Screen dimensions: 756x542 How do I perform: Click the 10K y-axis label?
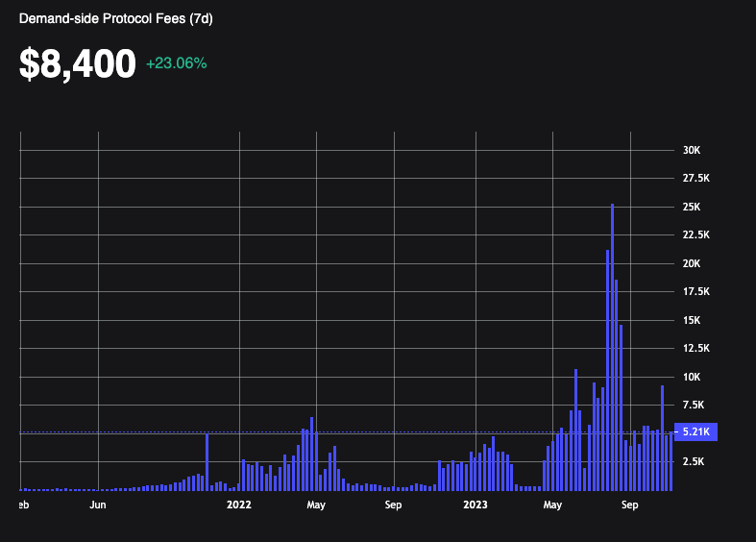point(692,377)
